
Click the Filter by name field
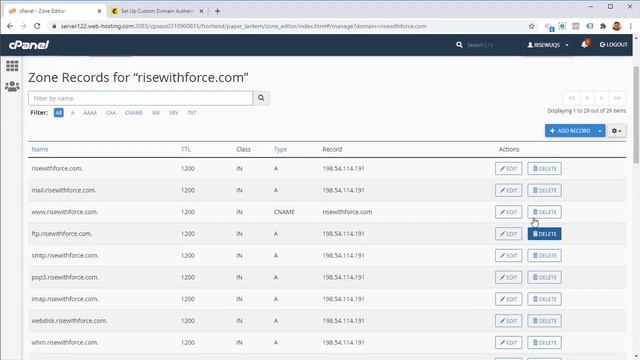tap(140, 98)
